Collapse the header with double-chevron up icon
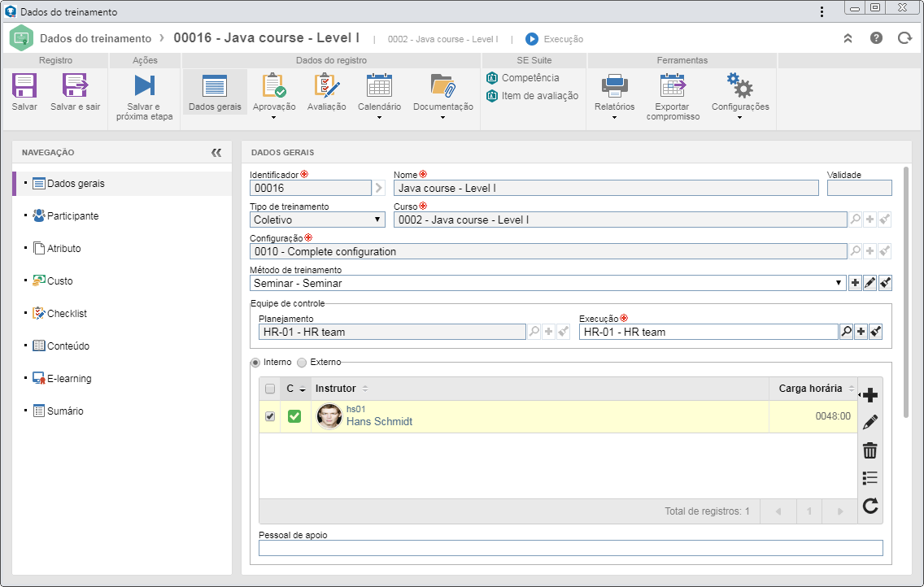 pos(848,38)
